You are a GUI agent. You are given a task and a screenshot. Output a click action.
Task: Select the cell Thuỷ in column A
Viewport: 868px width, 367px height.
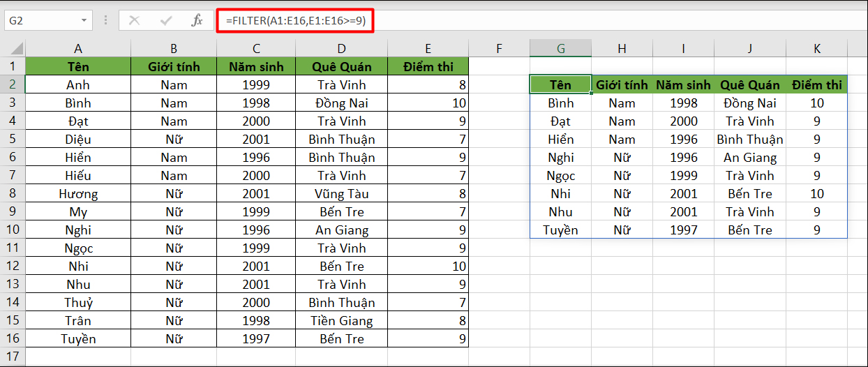point(78,302)
